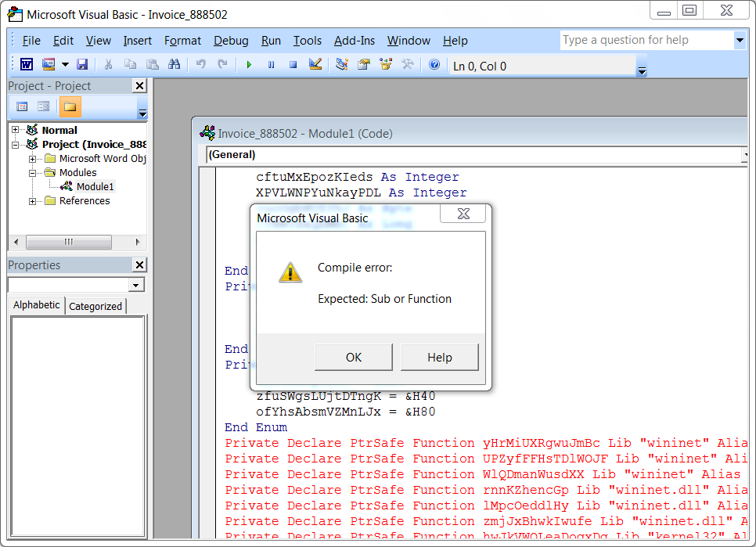Click the Paste clipboard icon
Viewport: 756px width, 547px height.
(x=153, y=64)
